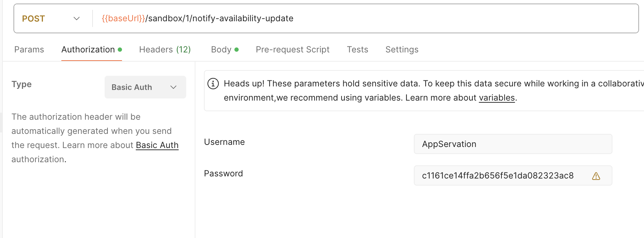Open the Pre-request Script tab

[293, 50]
